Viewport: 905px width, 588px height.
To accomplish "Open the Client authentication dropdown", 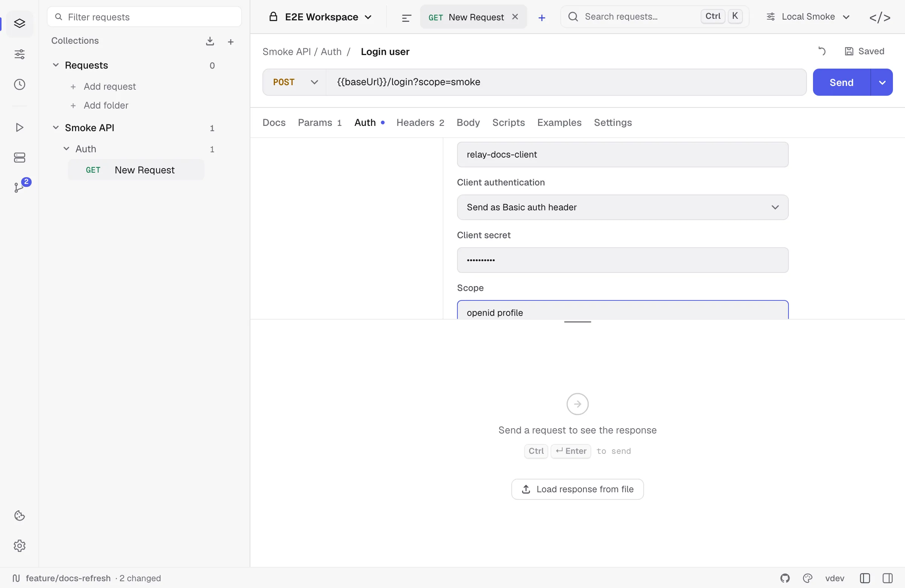I will tap(623, 207).
